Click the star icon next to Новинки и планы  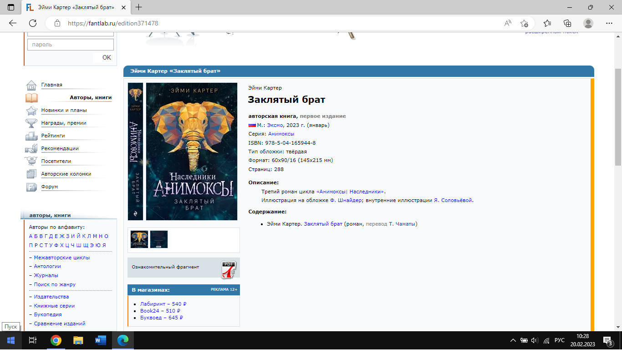tap(31, 111)
